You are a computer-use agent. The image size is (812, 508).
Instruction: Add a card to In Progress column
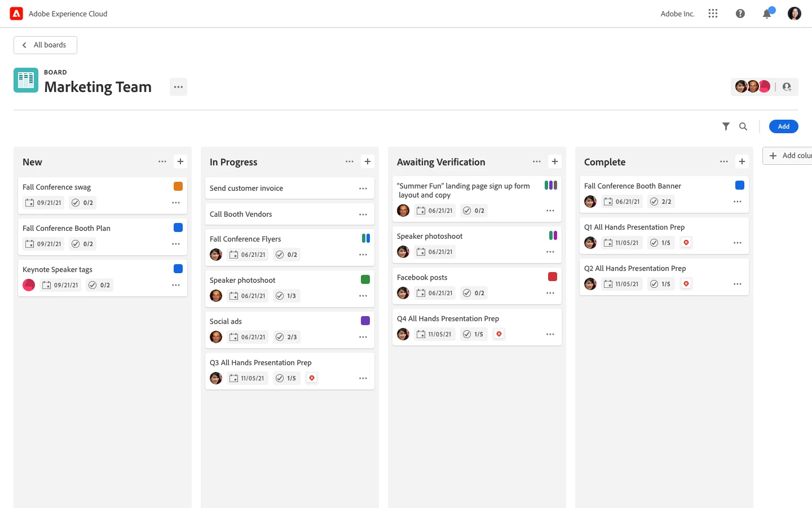pyautogui.click(x=368, y=161)
